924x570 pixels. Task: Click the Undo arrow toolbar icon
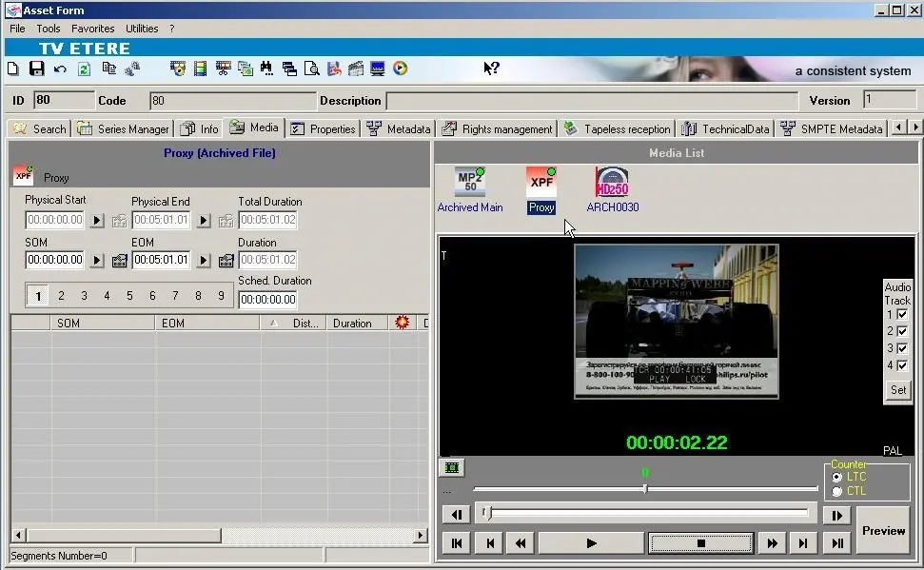(60, 69)
